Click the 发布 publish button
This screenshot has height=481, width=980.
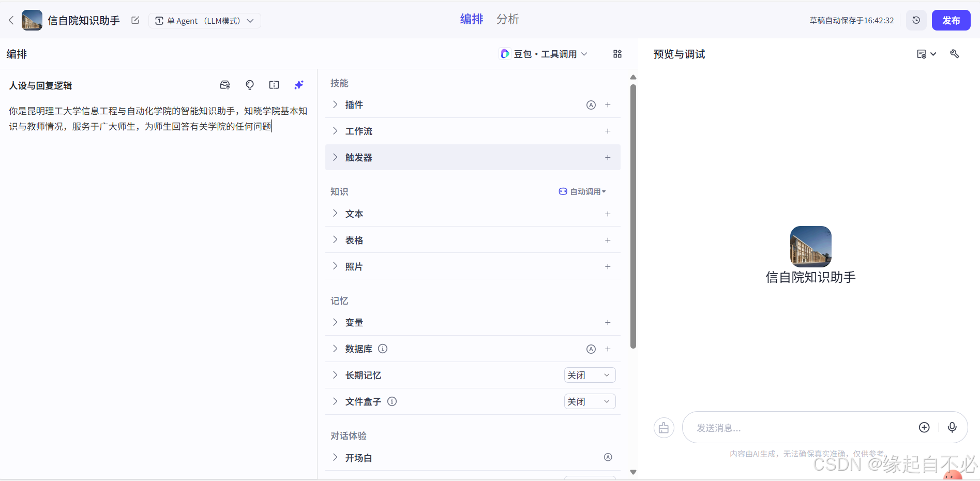click(951, 20)
